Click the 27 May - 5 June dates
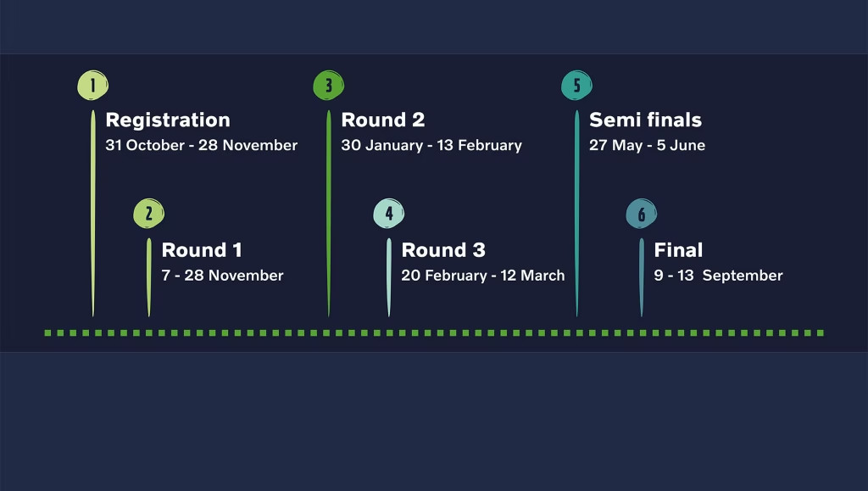The height and width of the screenshot is (491, 868). 647,146
